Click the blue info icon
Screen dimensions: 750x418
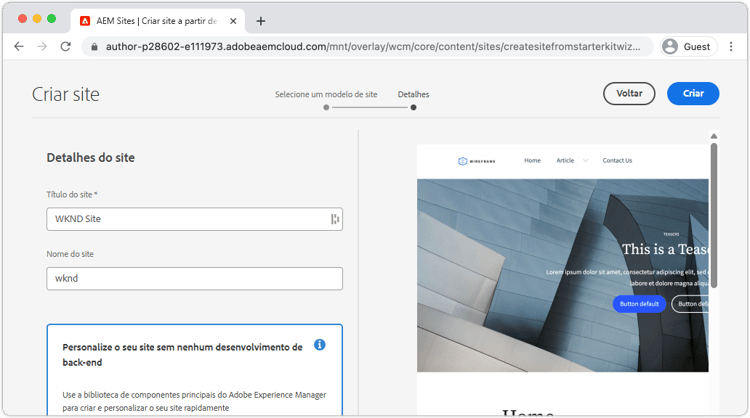[320, 345]
